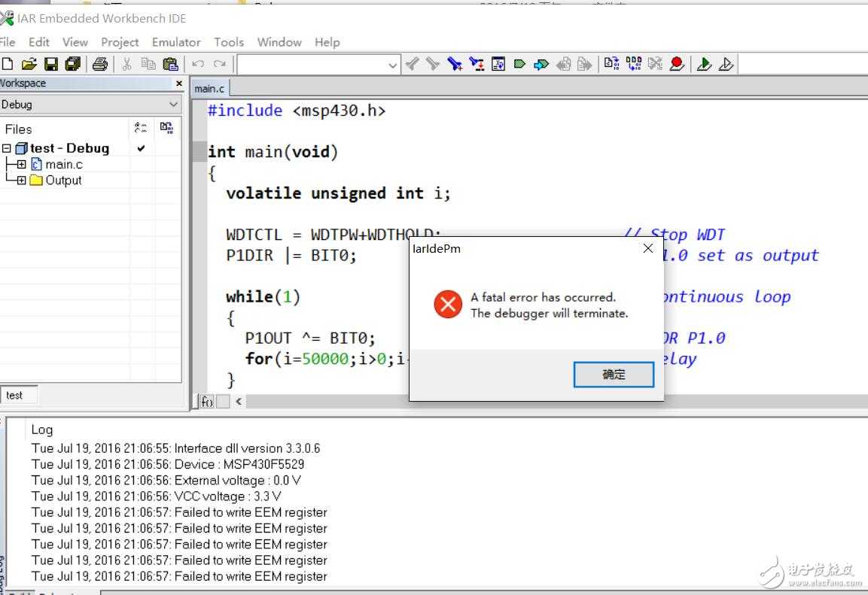Screen dimensions: 868x595
Task: Create a new document from toolbar
Action: pyautogui.click(x=8, y=64)
